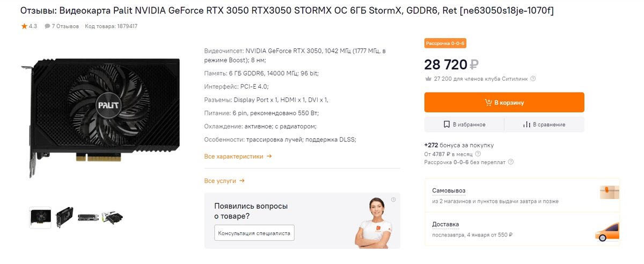Click the bar chart icon in В сравнение
This screenshot has width=644, height=264.
tap(526, 124)
